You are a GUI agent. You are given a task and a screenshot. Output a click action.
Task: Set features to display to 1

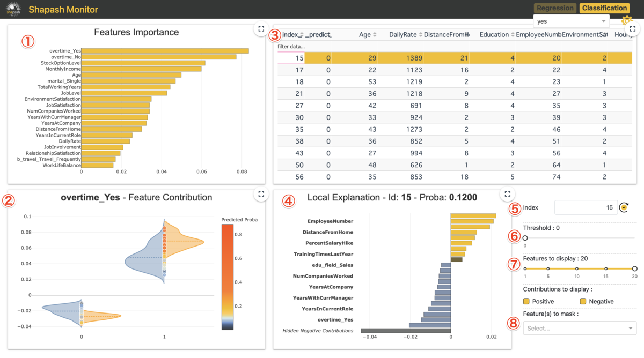point(525,268)
